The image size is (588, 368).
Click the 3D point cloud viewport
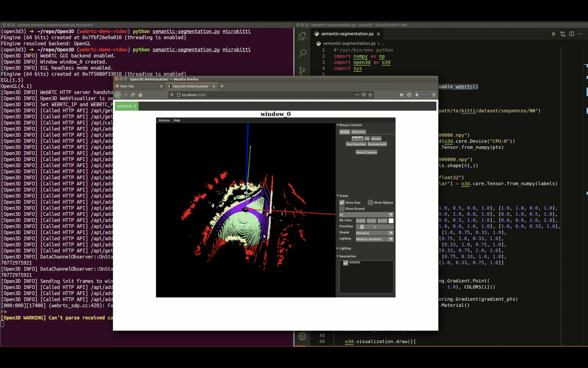click(x=246, y=210)
